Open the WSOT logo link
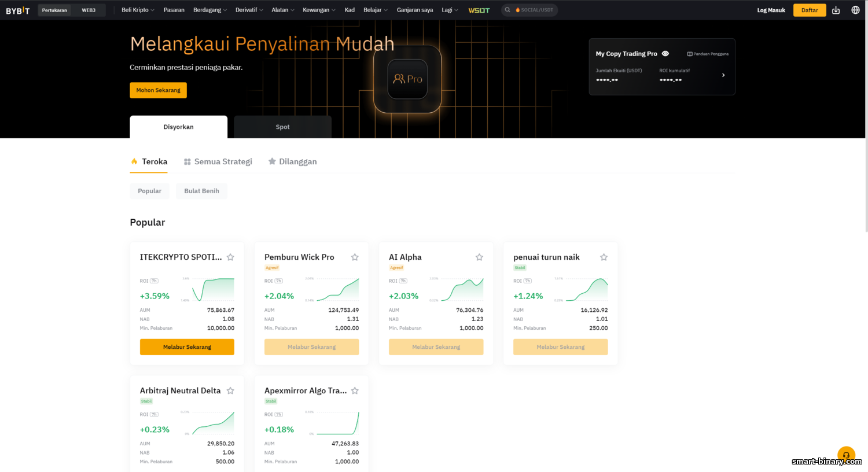This screenshot has width=868, height=472. point(479,10)
